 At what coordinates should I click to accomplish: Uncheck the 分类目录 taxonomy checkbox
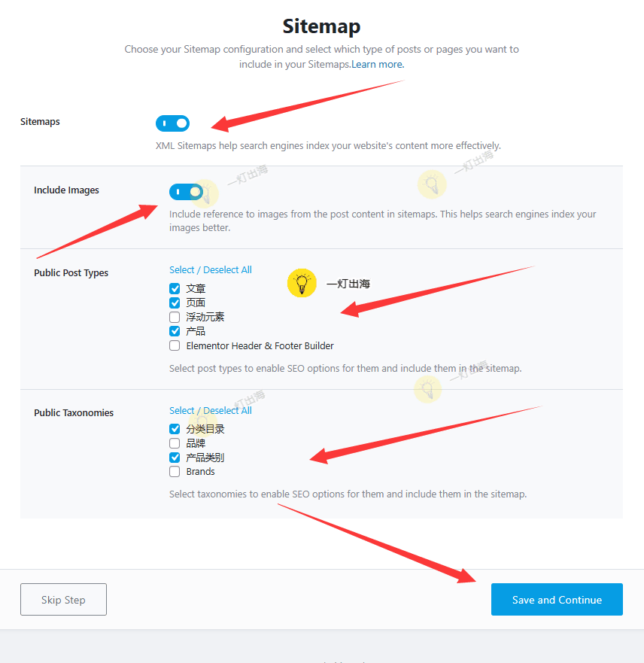coord(175,429)
